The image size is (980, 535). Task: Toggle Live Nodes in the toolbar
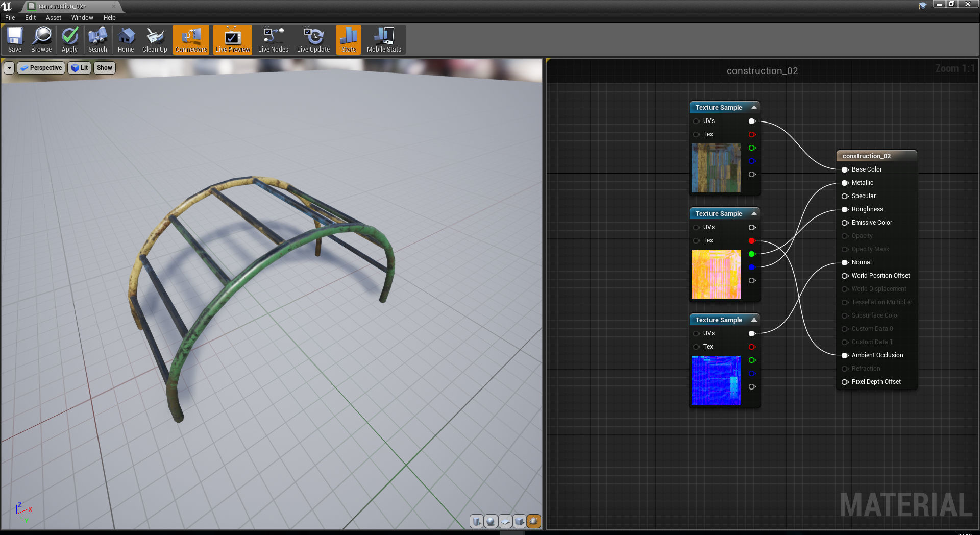(x=273, y=40)
